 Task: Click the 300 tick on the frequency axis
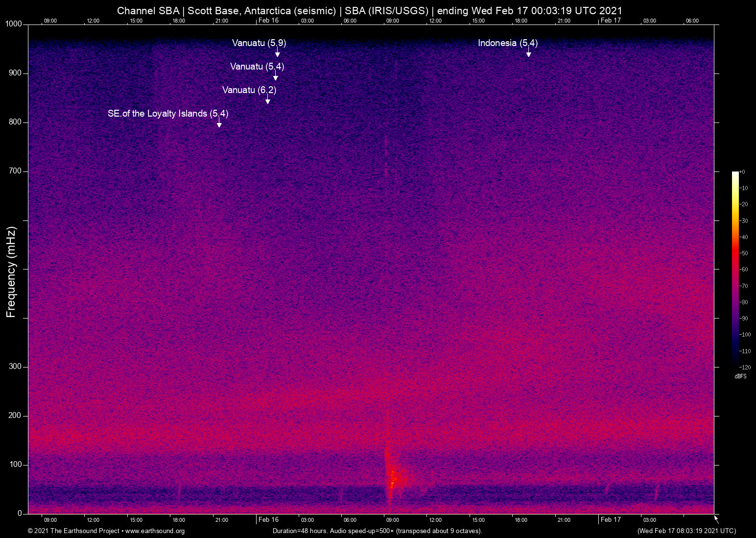(x=15, y=367)
